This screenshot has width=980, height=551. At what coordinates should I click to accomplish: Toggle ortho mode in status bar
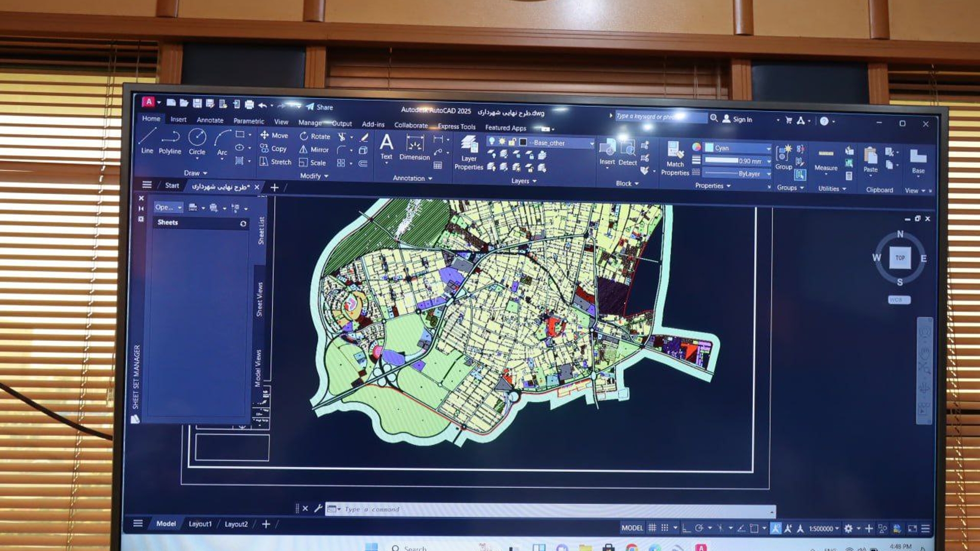click(x=687, y=528)
